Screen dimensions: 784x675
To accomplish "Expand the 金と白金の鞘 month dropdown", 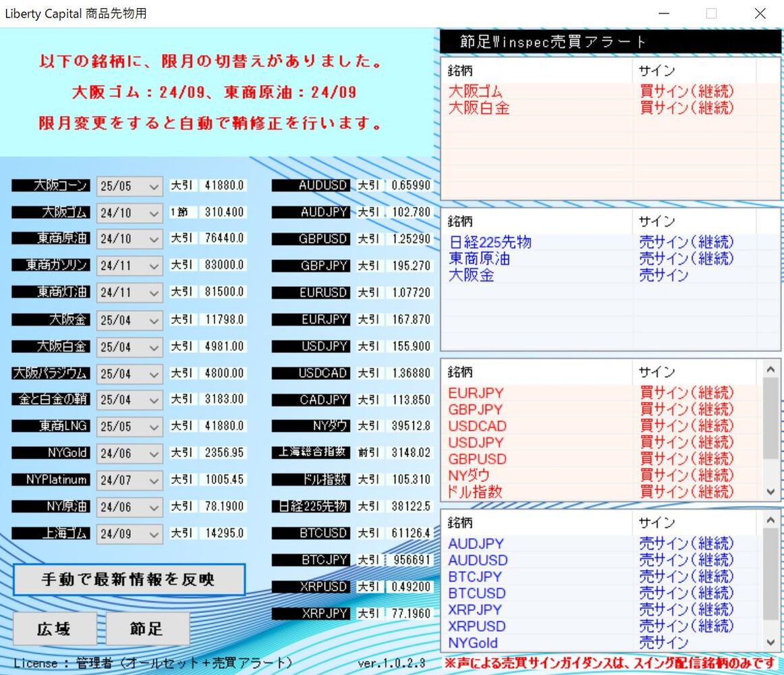I will [x=130, y=400].
